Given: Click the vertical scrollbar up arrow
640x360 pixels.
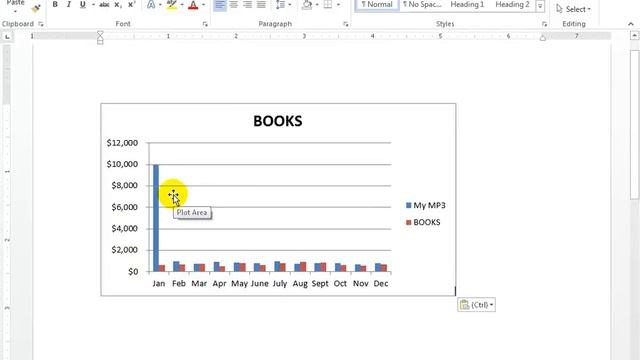Looking at the screenshot, I should tap(635, 36).
